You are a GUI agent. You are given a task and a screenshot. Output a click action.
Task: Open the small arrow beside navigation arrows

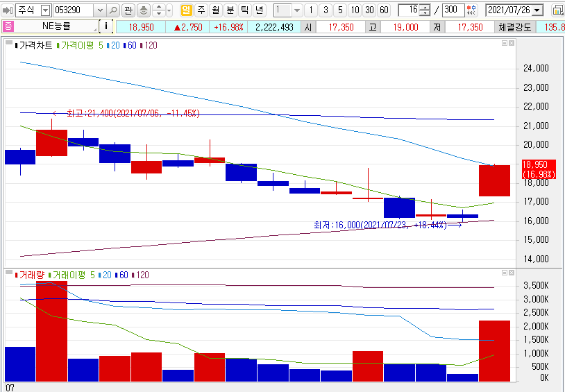pos(169,10)
